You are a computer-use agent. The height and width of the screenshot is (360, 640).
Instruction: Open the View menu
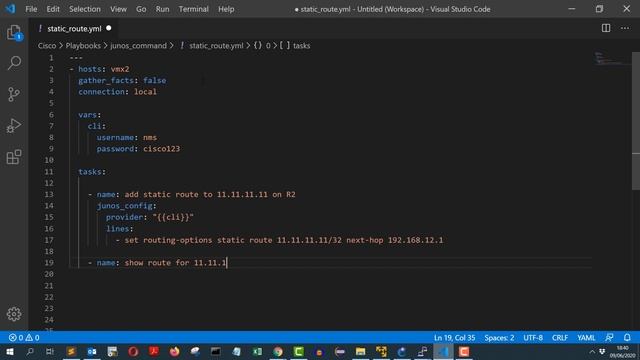[118, 9]
